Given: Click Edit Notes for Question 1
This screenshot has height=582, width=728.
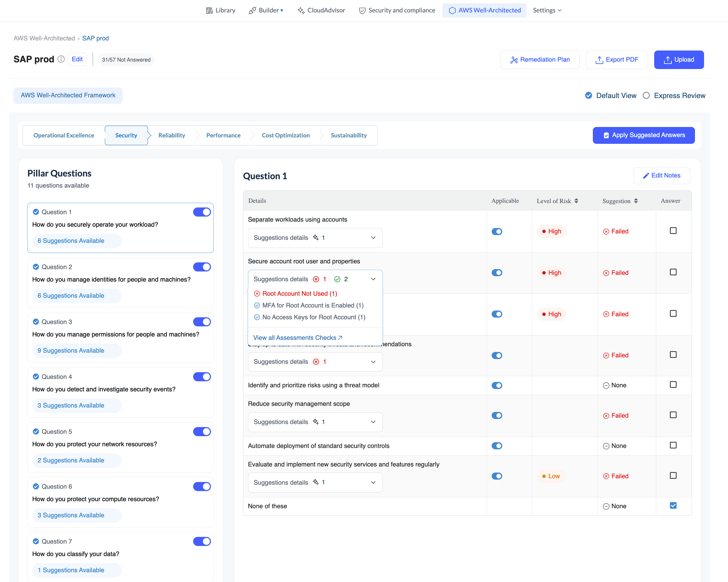Looking at the screenshot, I should tap(662, 175).
